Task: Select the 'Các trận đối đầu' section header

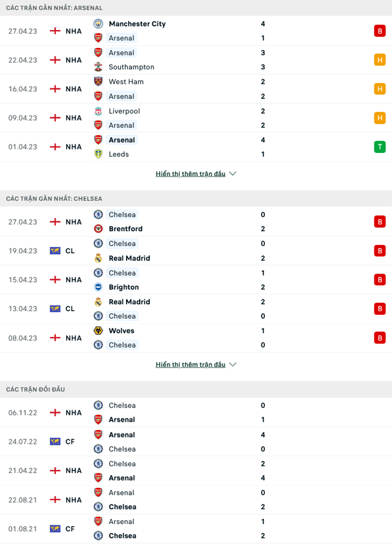Action: tap(36, 389)
